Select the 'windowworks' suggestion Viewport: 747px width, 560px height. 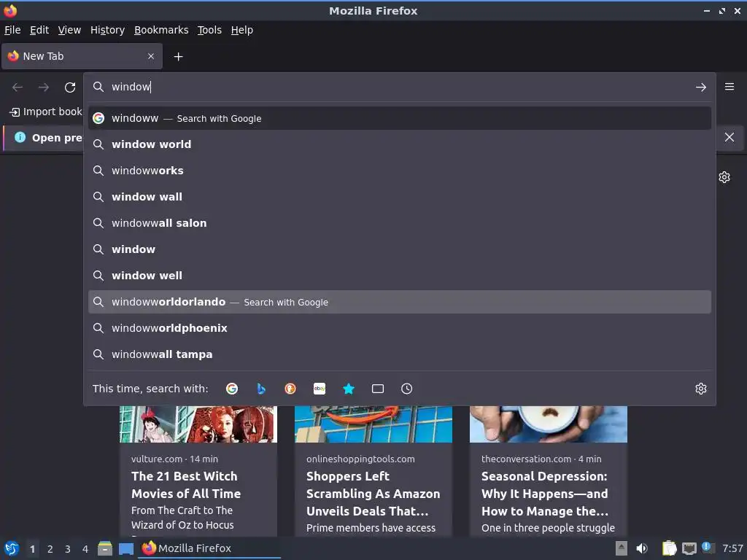click(x=400, y=171)
